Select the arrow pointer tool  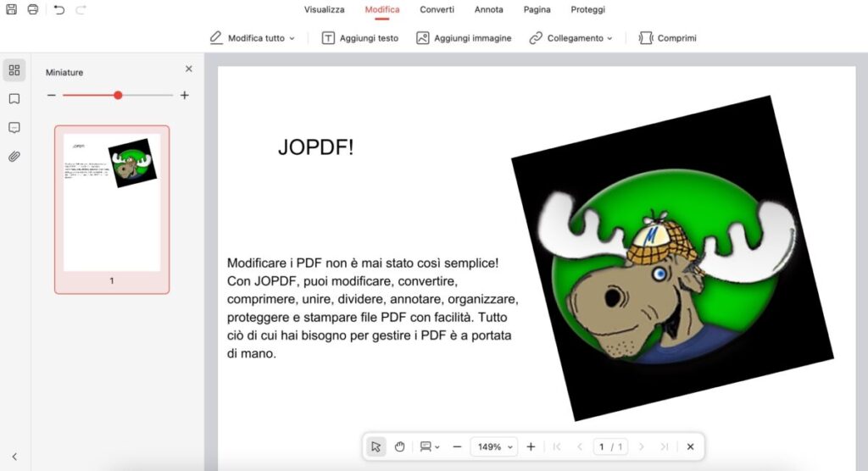pos(376,446)
